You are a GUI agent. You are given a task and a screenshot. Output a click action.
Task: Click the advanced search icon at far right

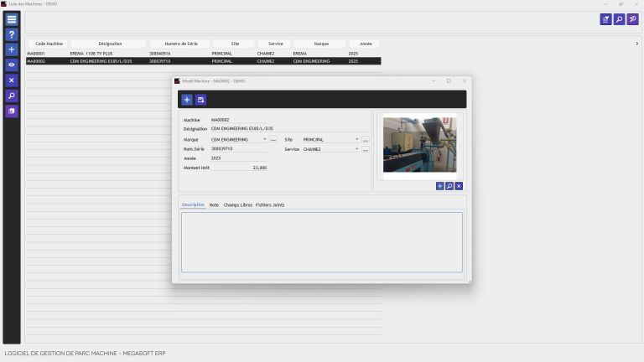[x=633, y=19]
